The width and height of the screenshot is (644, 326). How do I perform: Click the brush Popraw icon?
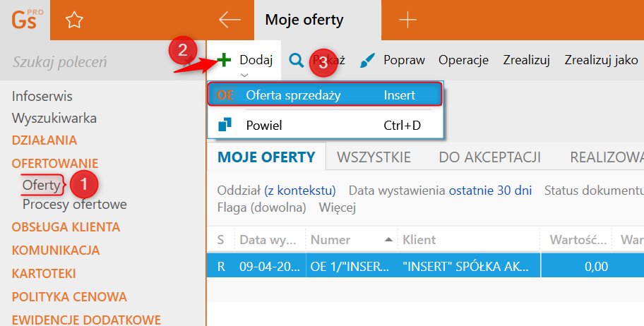coord(368,60)
